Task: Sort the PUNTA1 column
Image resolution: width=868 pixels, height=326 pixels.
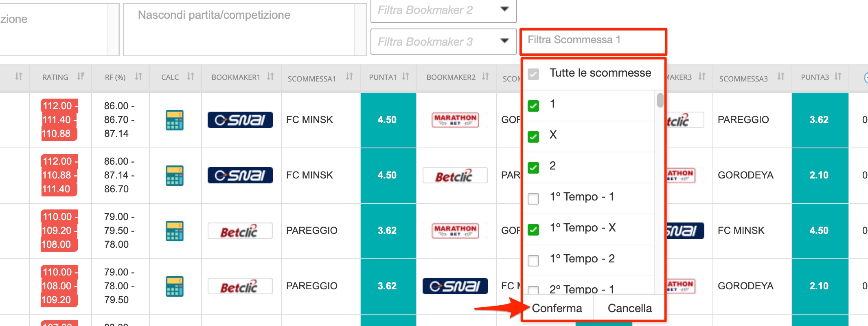Action: [406, 76]
